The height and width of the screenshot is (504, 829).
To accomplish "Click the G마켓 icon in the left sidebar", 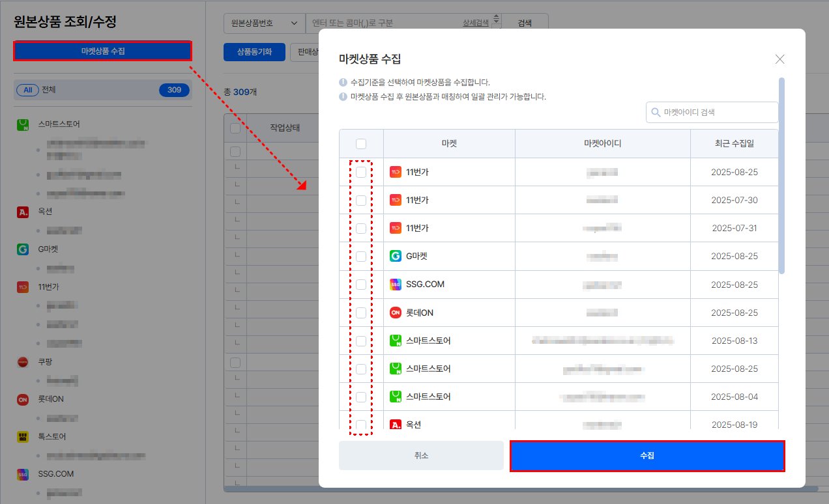I will click(x=23, y=249).
